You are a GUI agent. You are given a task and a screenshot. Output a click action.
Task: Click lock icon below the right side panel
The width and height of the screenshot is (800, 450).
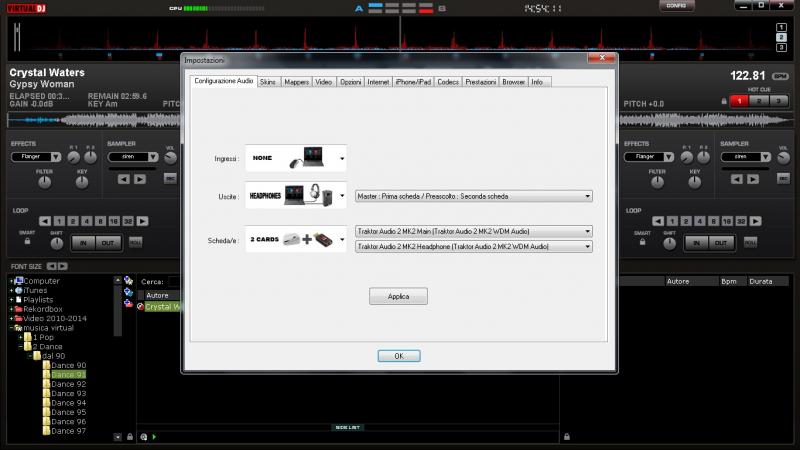click(x=567, y=437)
